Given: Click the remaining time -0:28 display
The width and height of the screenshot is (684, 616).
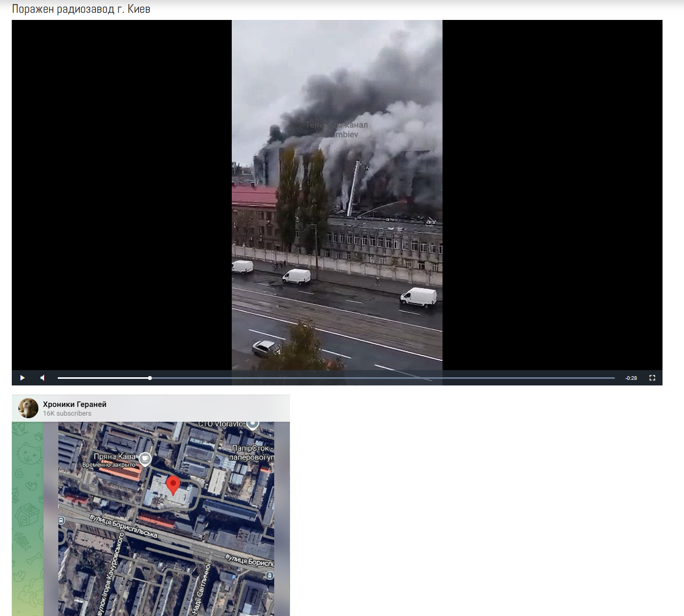Looking at the screenshot, I should coord(631,378).
